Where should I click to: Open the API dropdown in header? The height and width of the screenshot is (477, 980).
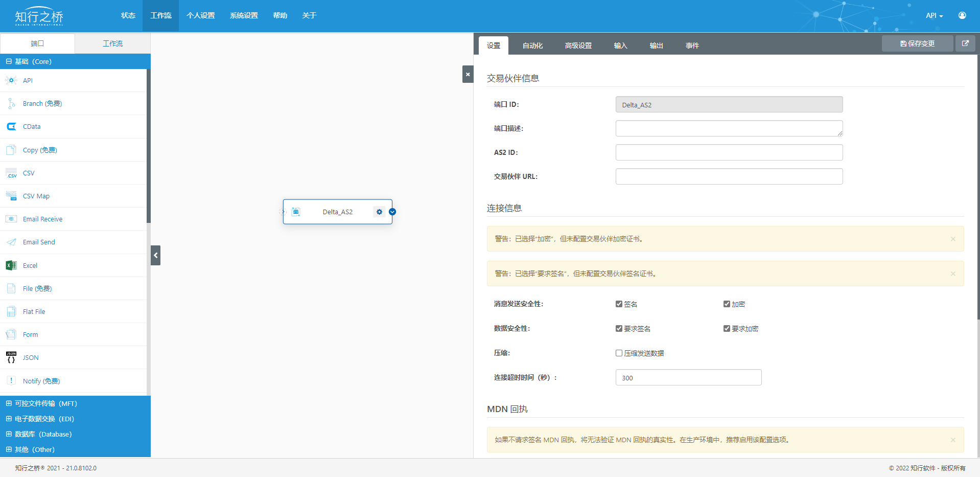(934, 15)
